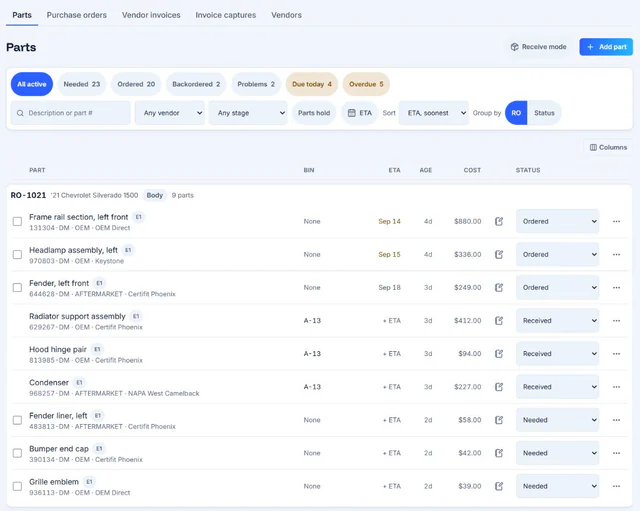
Task: Open edit icon for Headlamp assembly, left
Action: point(499,254)
